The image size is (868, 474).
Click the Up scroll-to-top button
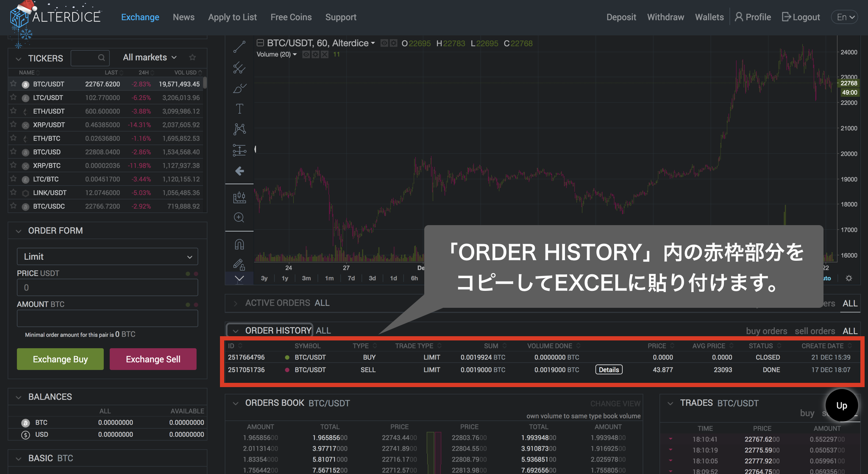click(x=842, y=405)
